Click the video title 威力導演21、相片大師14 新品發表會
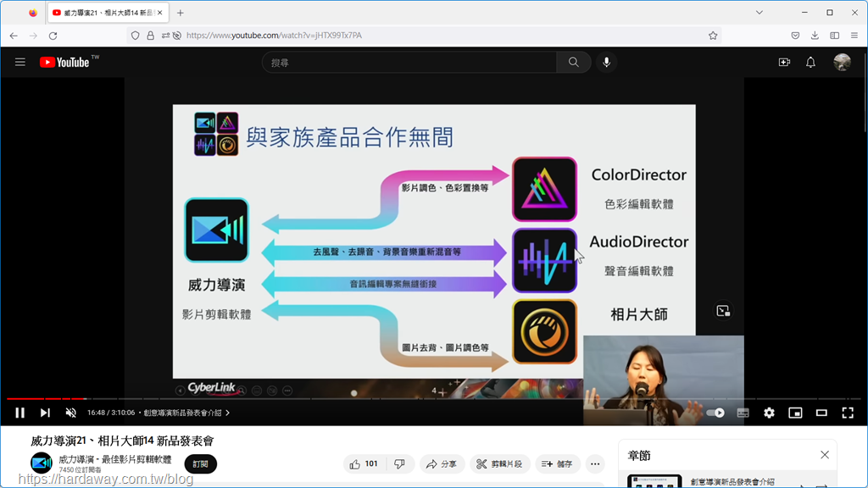 click(x=122, y=441)
